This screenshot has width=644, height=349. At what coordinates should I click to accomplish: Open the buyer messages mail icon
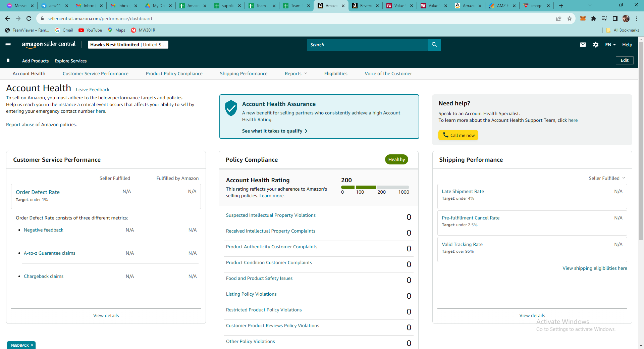583,45
